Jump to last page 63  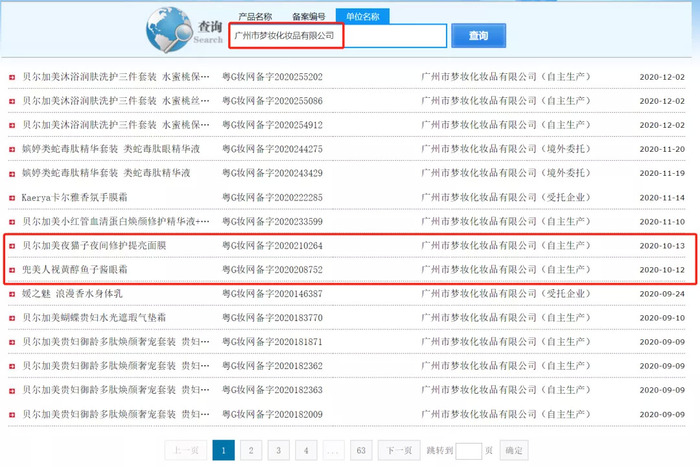click(361, 450)
